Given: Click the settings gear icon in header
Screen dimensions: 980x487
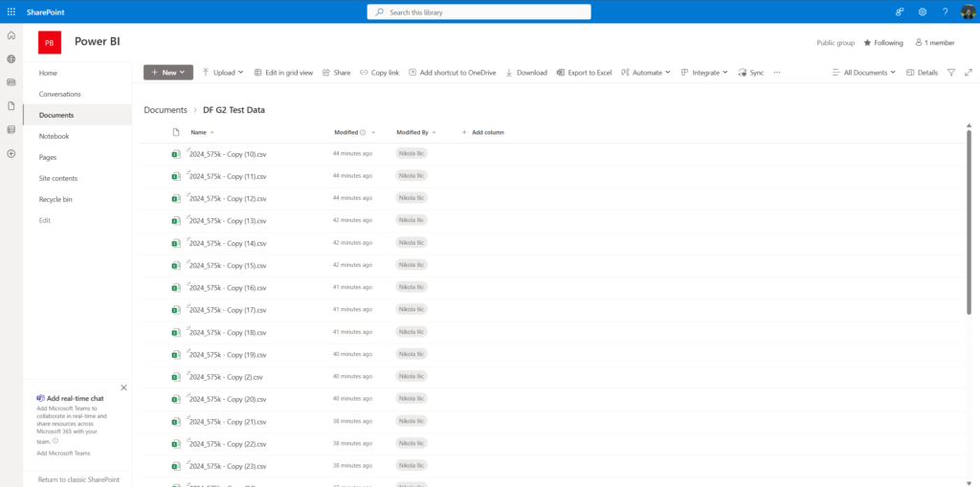Looking at the screenshot, I should click(x=923, y=11).
